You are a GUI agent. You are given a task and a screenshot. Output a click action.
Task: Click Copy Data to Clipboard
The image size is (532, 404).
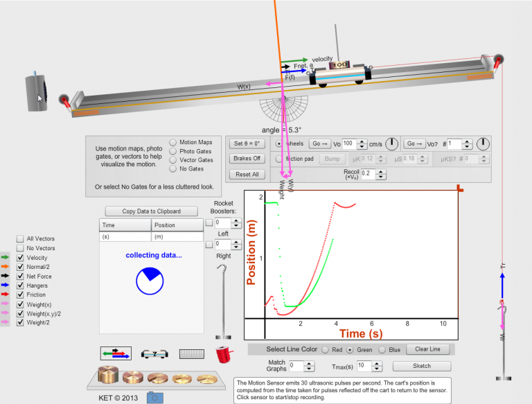pyautogui.click(x=152, y=211)
